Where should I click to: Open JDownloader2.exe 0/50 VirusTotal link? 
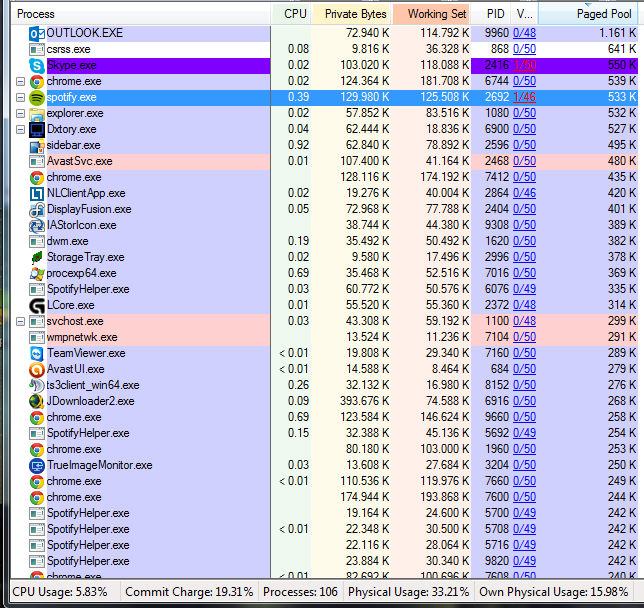pyautogui.click(x=524, y=402)
